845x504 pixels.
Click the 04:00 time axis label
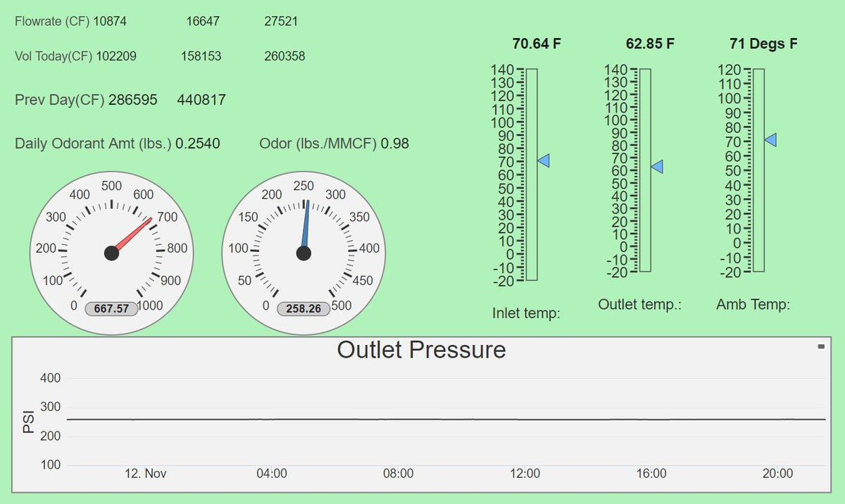(x=271, y=474)
